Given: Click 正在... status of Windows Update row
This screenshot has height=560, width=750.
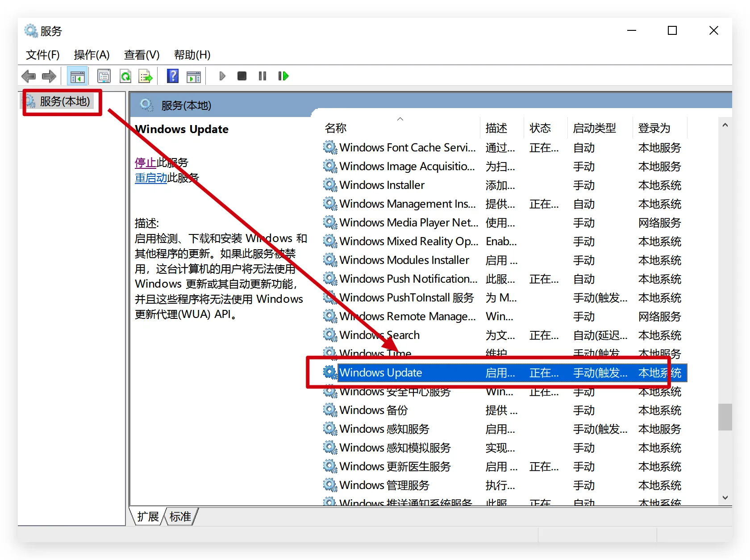Looking at the screenshot, I should [x=544, y=373].
